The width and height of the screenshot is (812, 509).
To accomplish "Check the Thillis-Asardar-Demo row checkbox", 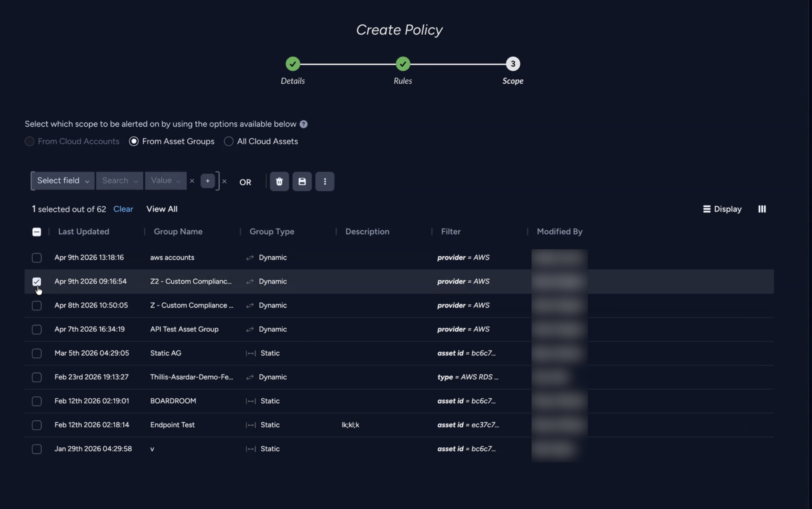I will tap(36, 377).
